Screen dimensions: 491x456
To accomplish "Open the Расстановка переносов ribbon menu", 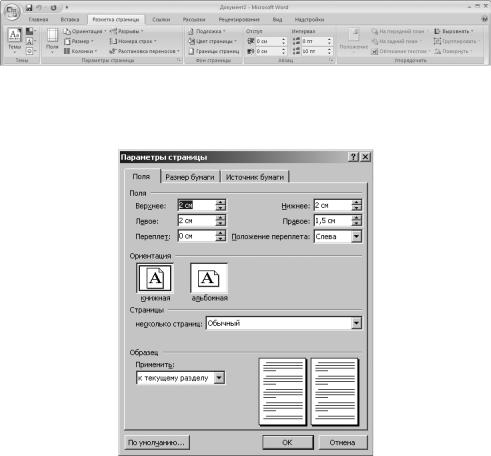I will click(145, 51).
